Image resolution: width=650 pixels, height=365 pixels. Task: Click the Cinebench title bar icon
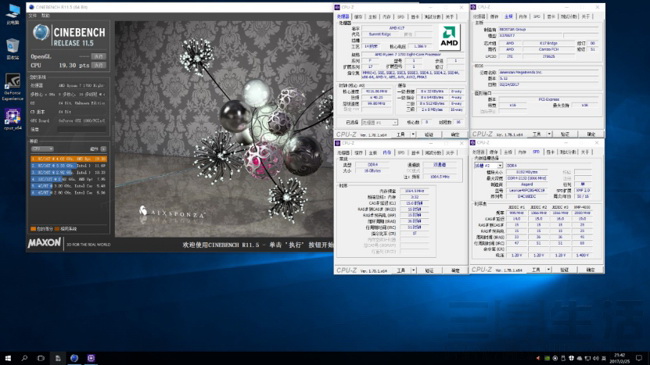(31, 7)
